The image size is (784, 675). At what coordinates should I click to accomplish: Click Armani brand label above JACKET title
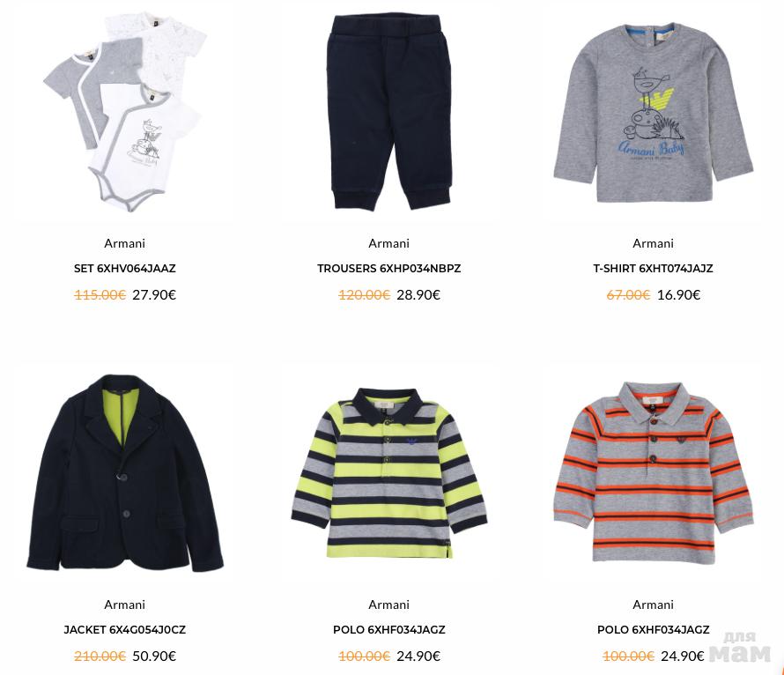tap(124, 605)
